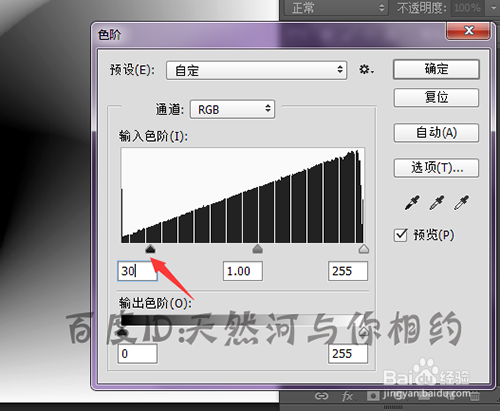
Task: Click the input highlight field showing 255
Action: 348,271
